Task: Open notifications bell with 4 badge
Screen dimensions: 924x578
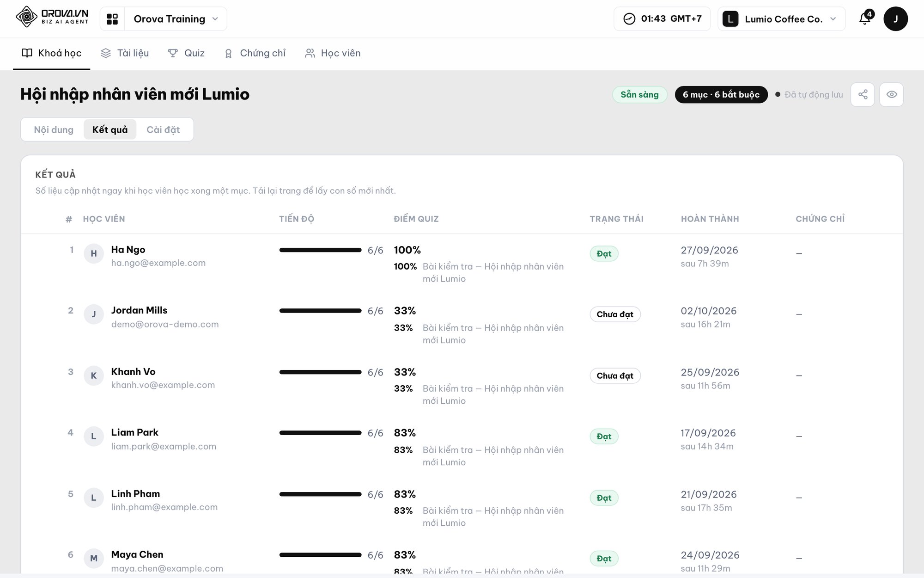Action: pyautogui.click(x=865, y=18)
